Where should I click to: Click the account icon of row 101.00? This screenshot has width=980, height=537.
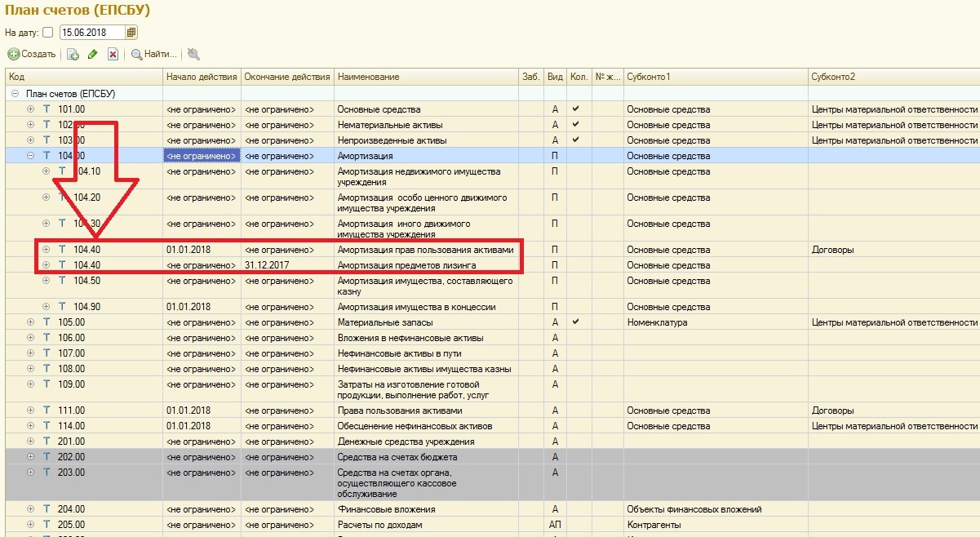point(47,109)
